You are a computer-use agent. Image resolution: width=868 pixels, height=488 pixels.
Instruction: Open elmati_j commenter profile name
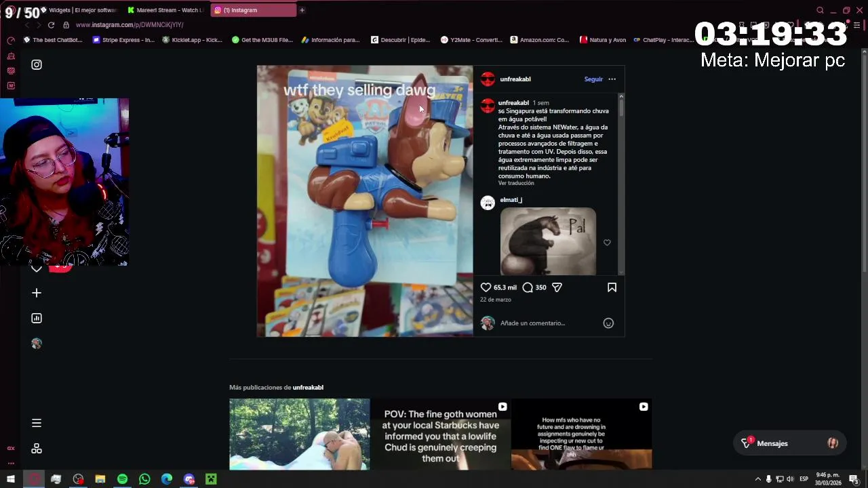(511, 200)
